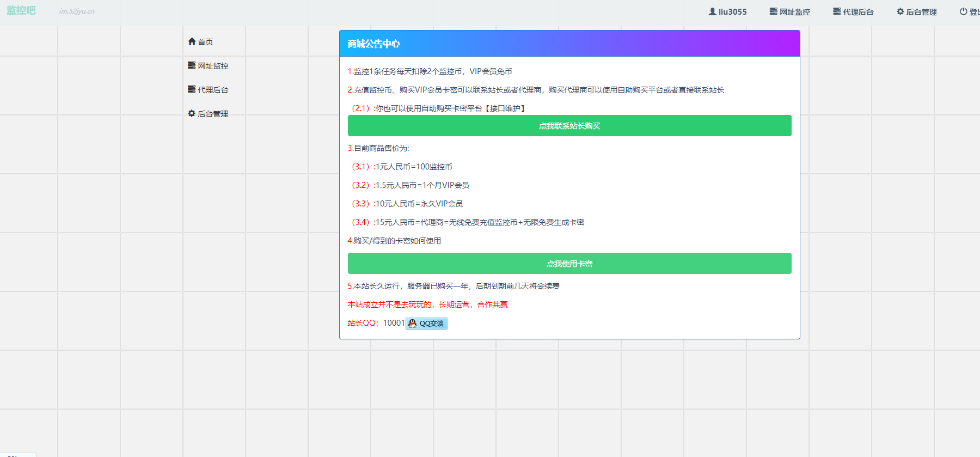Click the 网址监控 list icon in top navbar
Viewport: 980px width, 457px height.
point(773,11)
